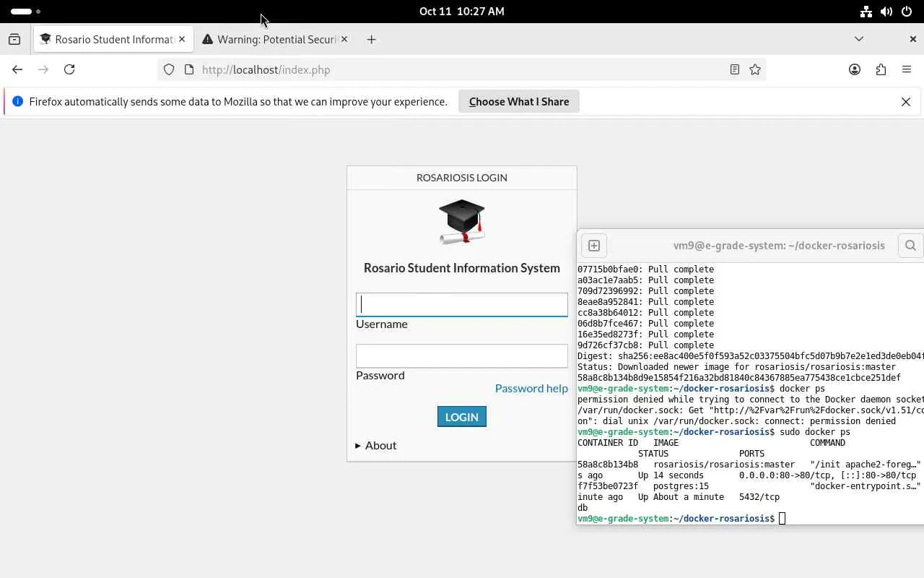Click the terminal command prompt line
The image size is (924, 578).
point(681,519)
